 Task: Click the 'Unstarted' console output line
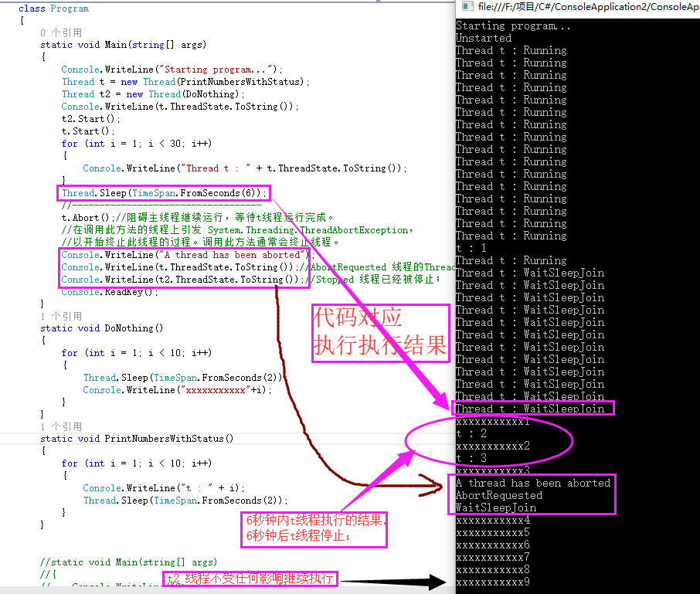pos(484,38)
